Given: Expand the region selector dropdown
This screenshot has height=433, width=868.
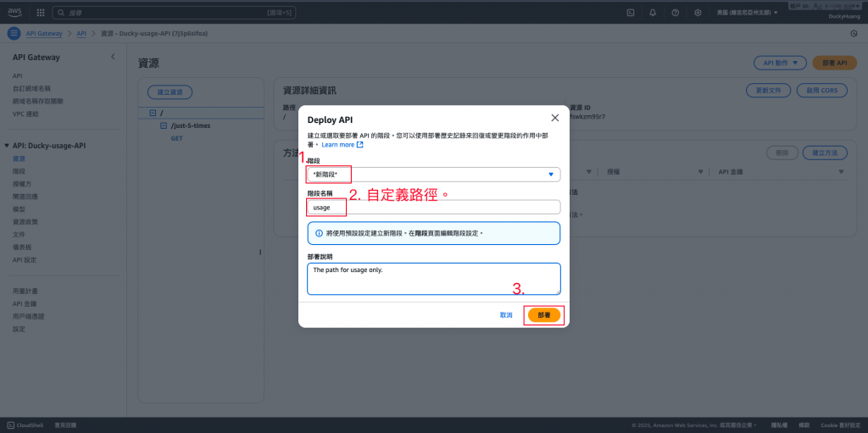Looking at the screenshot, I should point(748,12).
